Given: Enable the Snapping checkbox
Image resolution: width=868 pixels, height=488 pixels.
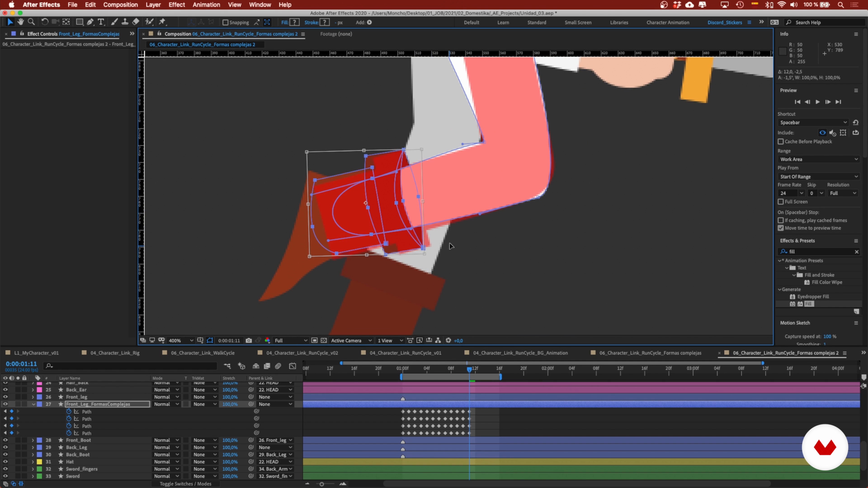Looking at the screenshot, I should click(225, 23).
